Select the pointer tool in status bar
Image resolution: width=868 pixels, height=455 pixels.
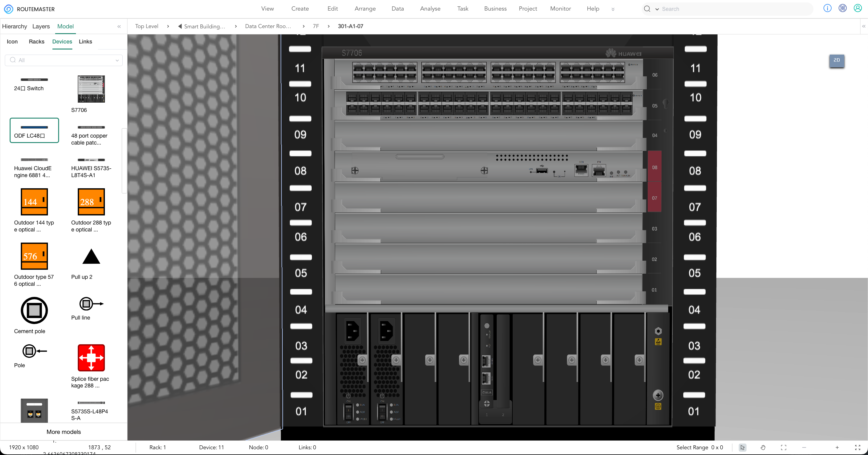[742, 447]
